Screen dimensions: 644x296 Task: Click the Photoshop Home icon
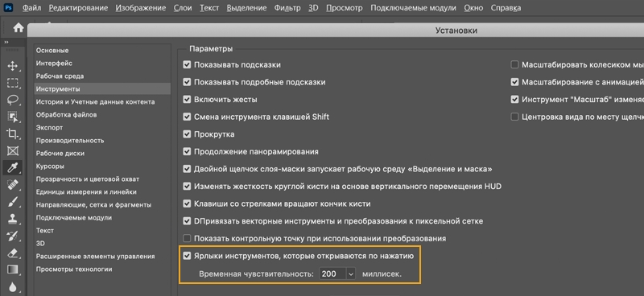tap(18, 27)
